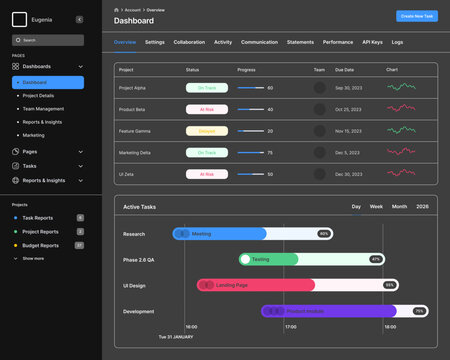Click the home icon in breadcrumb

click(116, 10)
